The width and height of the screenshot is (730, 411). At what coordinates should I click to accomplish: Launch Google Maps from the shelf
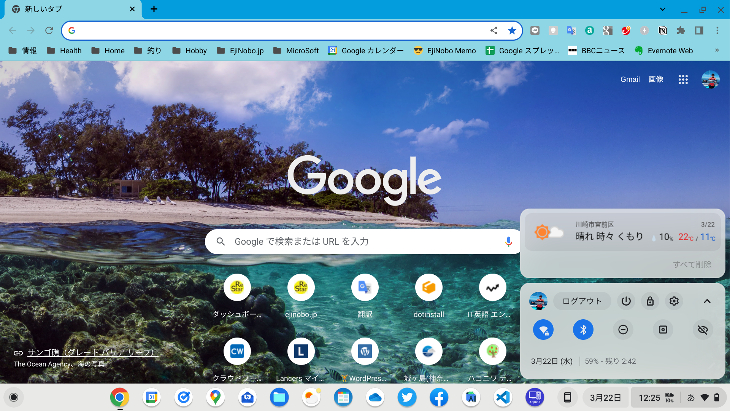click(215, 397)
